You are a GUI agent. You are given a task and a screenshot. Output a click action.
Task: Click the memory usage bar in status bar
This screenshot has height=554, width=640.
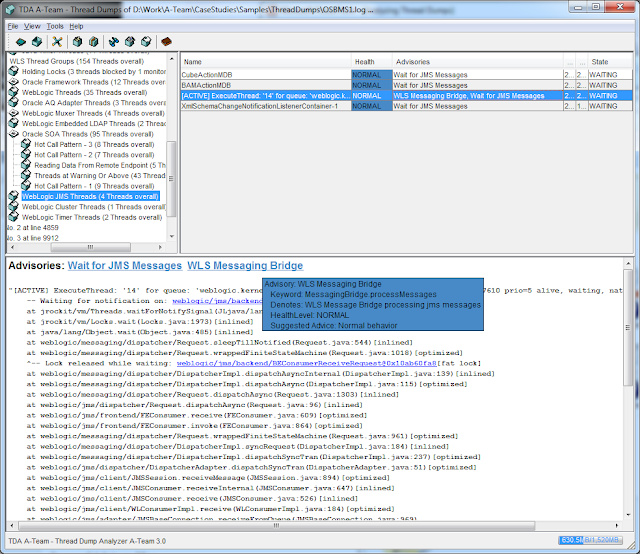pos(590,540)
